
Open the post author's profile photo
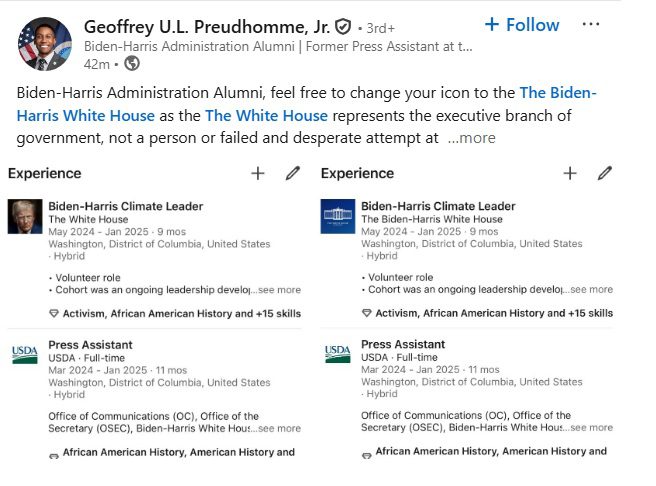(45, 44)
